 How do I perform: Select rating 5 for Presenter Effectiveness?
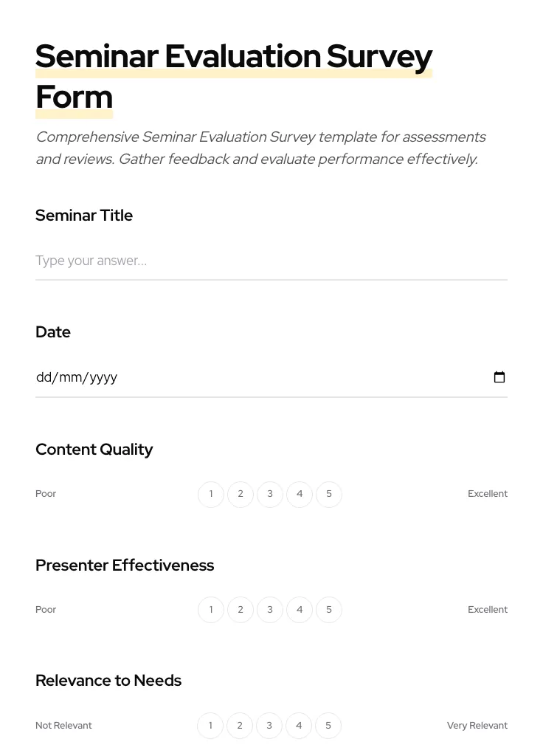coord(329,609)
